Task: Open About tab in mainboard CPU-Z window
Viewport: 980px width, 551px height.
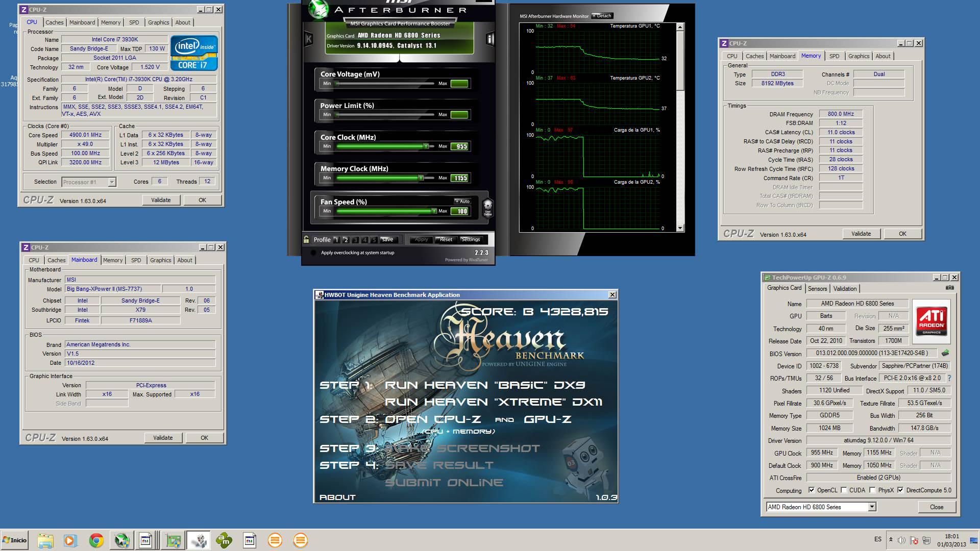Action: 185,260
